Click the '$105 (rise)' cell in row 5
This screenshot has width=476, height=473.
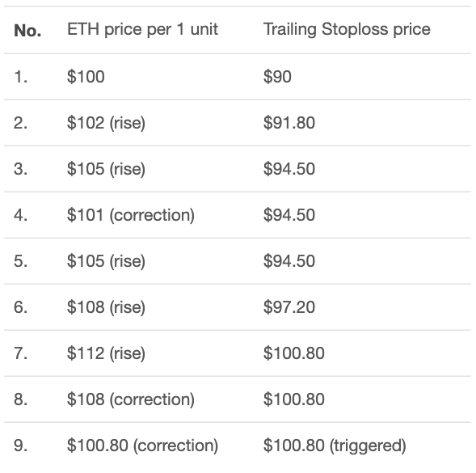click(x=106, y=261)
